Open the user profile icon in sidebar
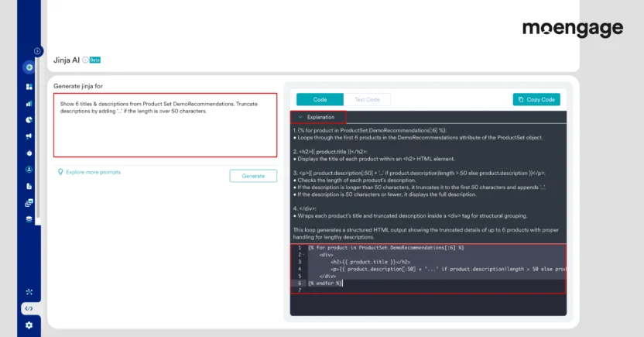644x337 pixels. [29, 169]
